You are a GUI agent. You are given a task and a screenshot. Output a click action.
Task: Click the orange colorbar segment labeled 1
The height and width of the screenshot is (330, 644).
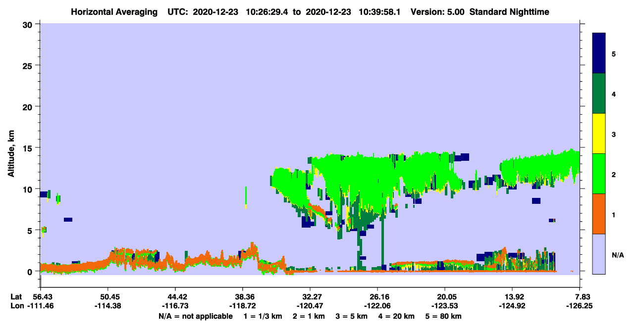click(599, 214)
